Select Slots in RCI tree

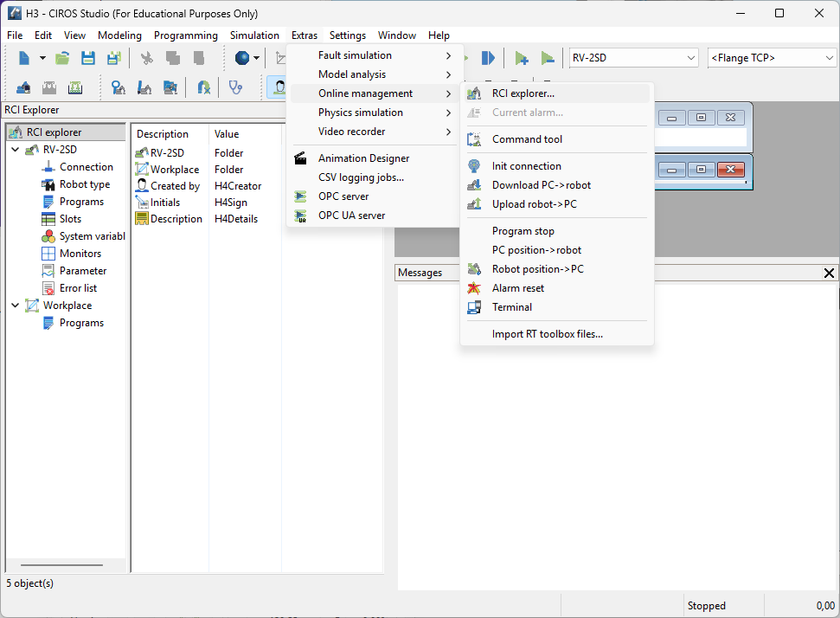coord(70,219)
